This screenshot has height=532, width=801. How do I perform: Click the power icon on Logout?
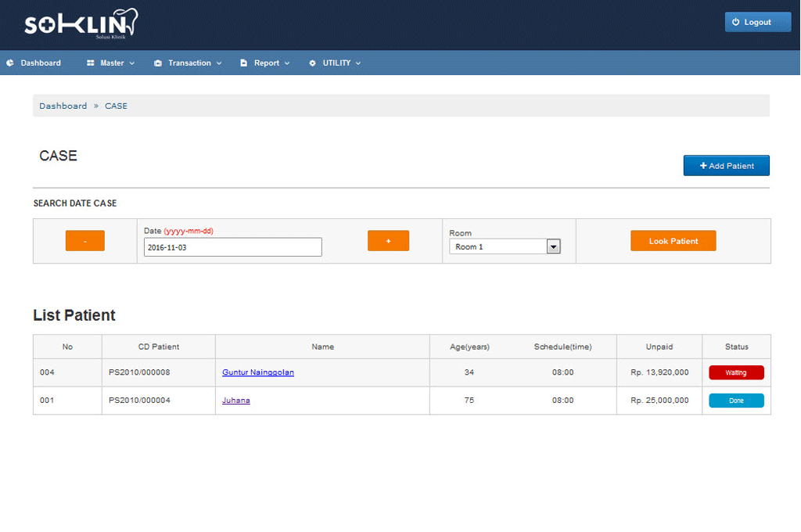pyautogui.click(x=736, y=23)
